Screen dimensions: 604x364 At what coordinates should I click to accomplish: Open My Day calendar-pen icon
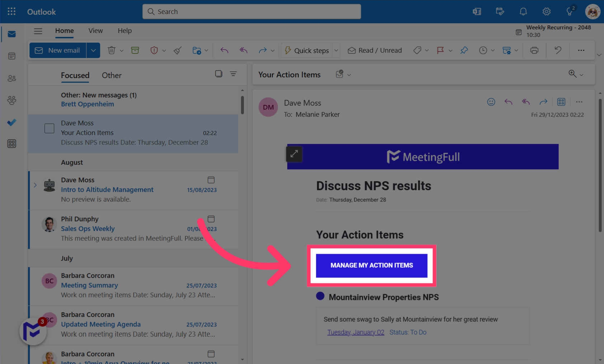click(500, 11)
